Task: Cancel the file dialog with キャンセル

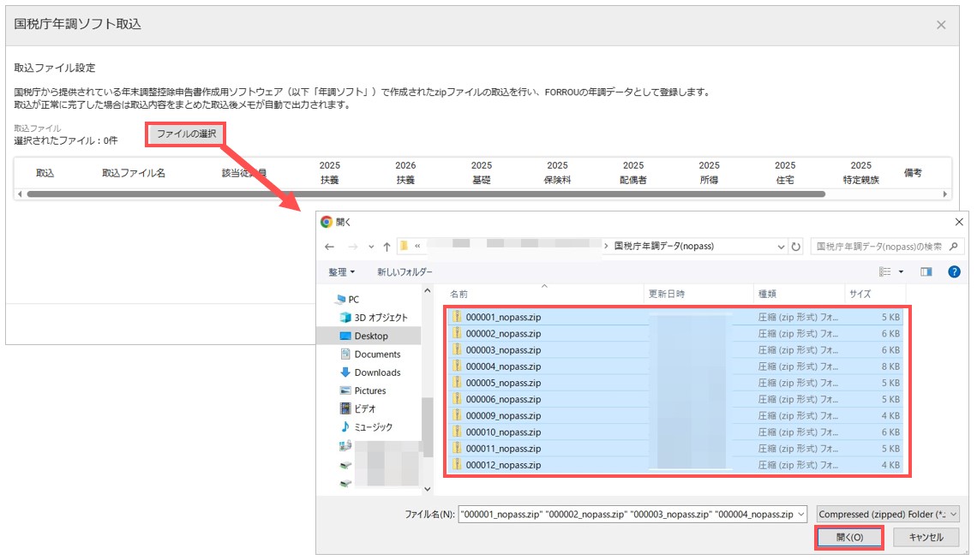Action: (x=926, y=537)
